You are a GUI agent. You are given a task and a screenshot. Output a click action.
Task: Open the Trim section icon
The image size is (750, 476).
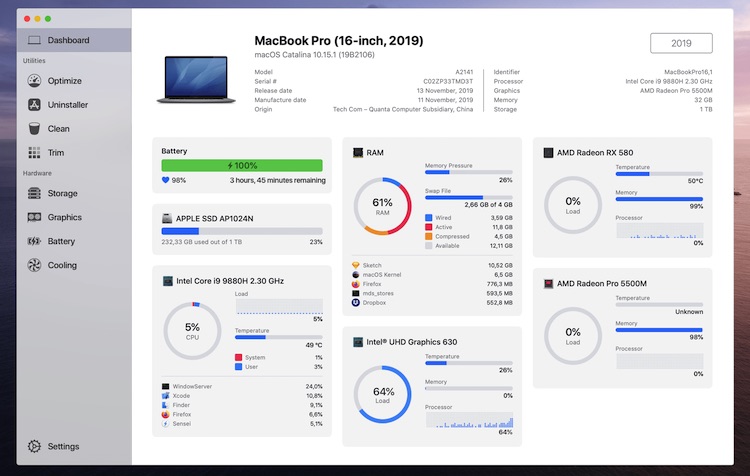34,153
